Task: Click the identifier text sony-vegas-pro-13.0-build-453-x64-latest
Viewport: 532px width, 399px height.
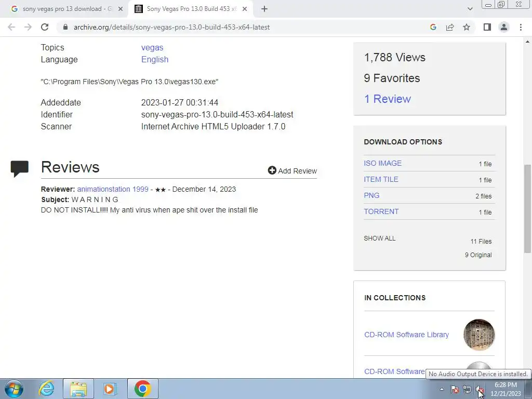Action: click(x=217, y=114)
